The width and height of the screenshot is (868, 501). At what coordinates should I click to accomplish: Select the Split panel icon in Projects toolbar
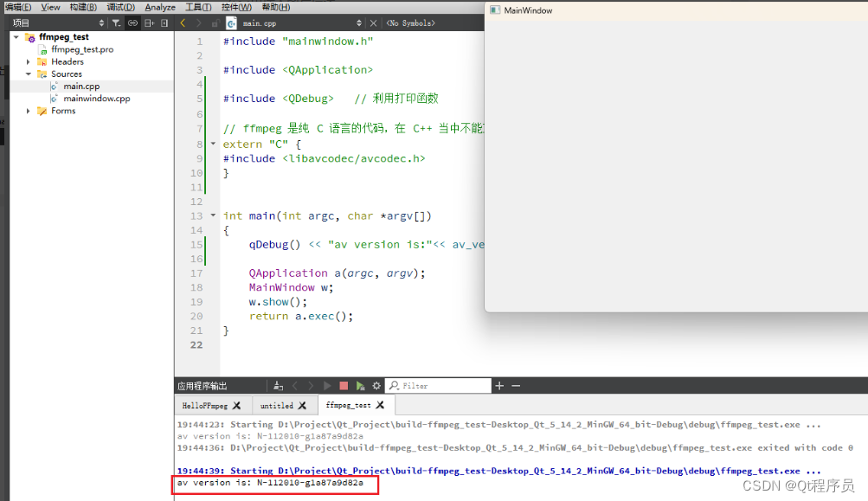[149, 22]
